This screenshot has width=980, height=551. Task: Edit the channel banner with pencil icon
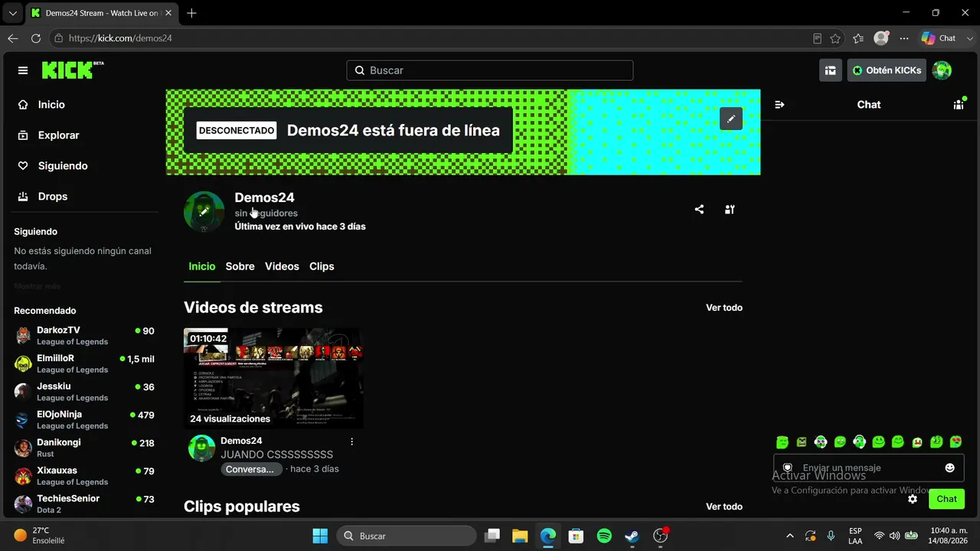[731, 119]
